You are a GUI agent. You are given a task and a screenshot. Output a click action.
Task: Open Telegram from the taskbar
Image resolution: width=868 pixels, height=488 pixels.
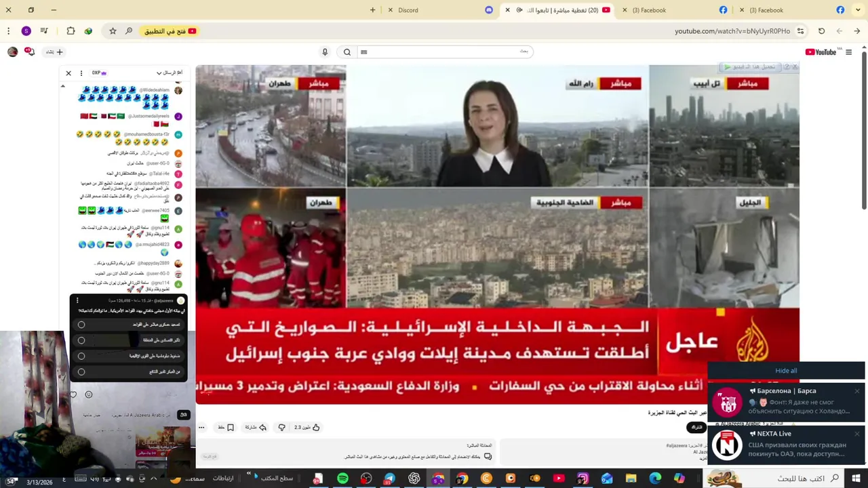[389, 479]
